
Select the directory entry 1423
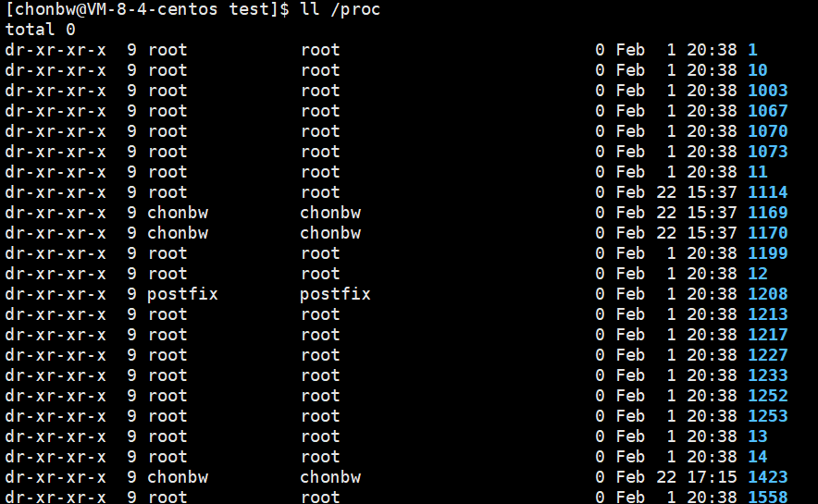click(767, 477)
